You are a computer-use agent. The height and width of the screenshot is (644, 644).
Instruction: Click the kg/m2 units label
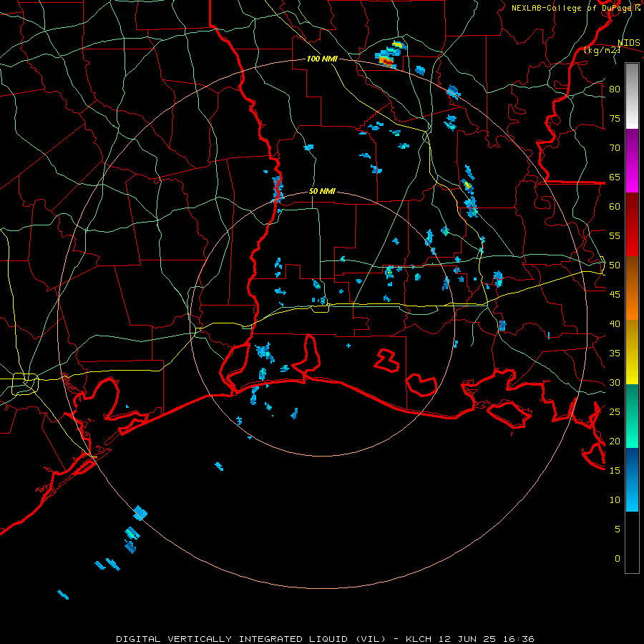(x=602, y=50)
